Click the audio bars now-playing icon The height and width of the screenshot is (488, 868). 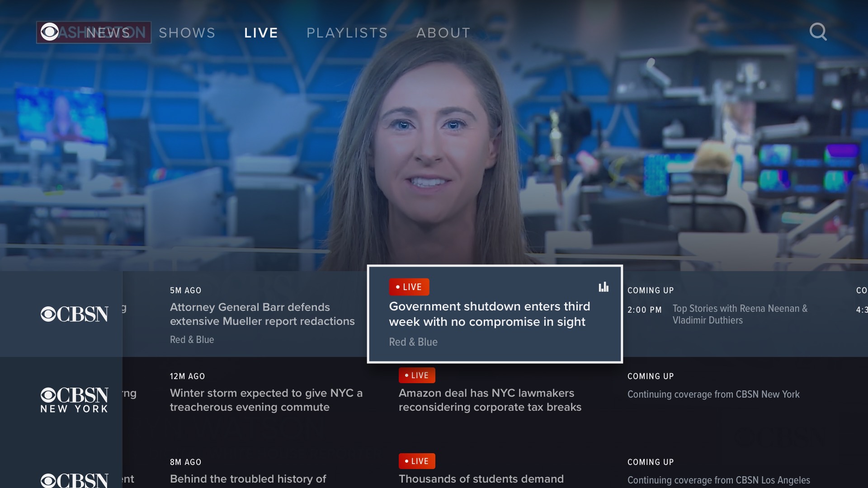click(604, 287)
